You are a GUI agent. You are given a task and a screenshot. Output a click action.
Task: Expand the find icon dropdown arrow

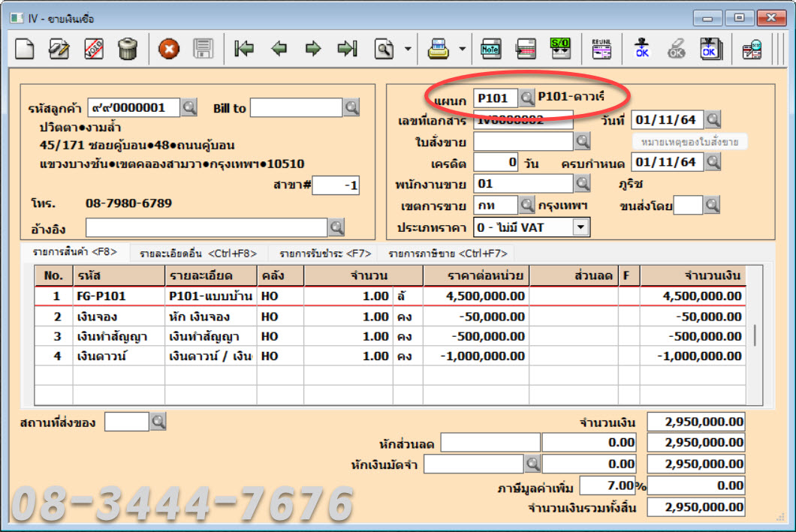[x=408, y=50]
